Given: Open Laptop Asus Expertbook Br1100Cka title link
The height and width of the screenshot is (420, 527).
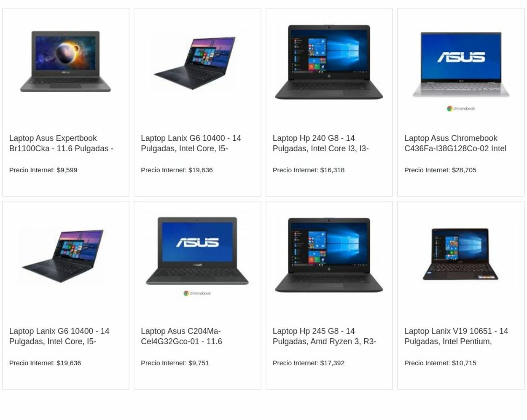Looking at the screenshot, I should (61, 143).
